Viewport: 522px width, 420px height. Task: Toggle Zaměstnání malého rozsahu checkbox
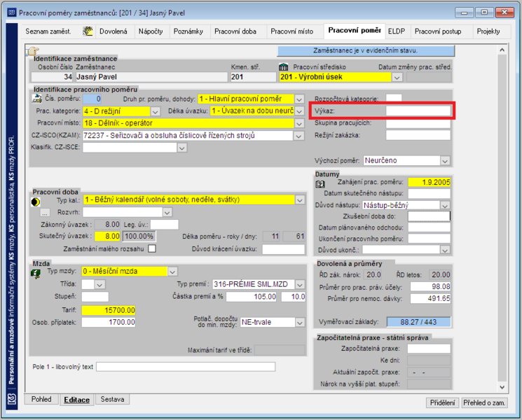(152, 248)
